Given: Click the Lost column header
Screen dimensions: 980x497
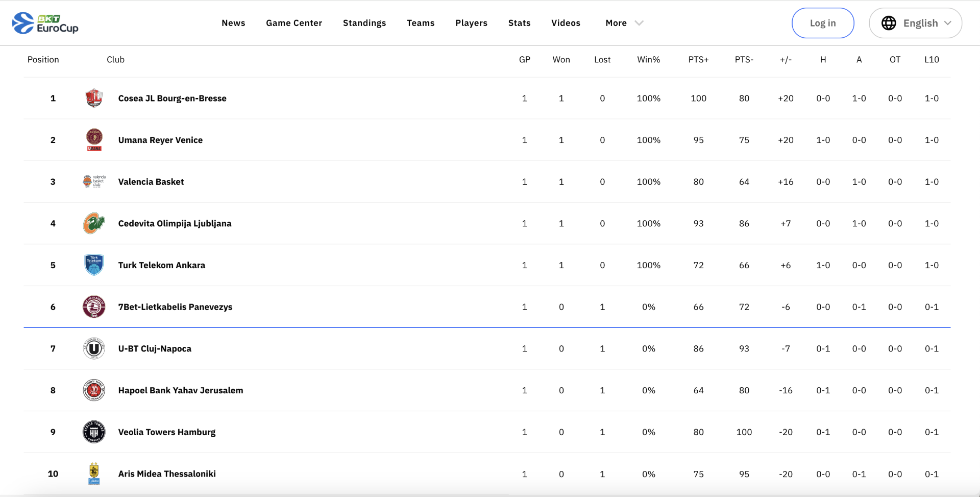Looking at the screenshot, I should tap(602, 59).
